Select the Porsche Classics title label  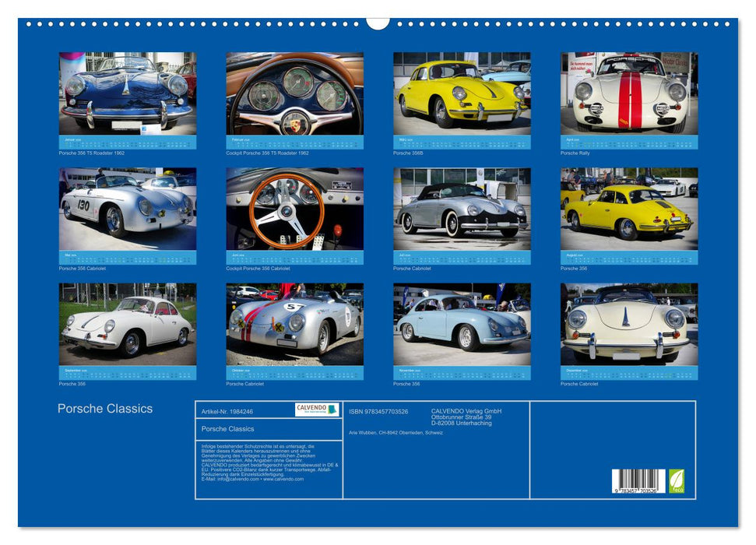click(105, 407)
